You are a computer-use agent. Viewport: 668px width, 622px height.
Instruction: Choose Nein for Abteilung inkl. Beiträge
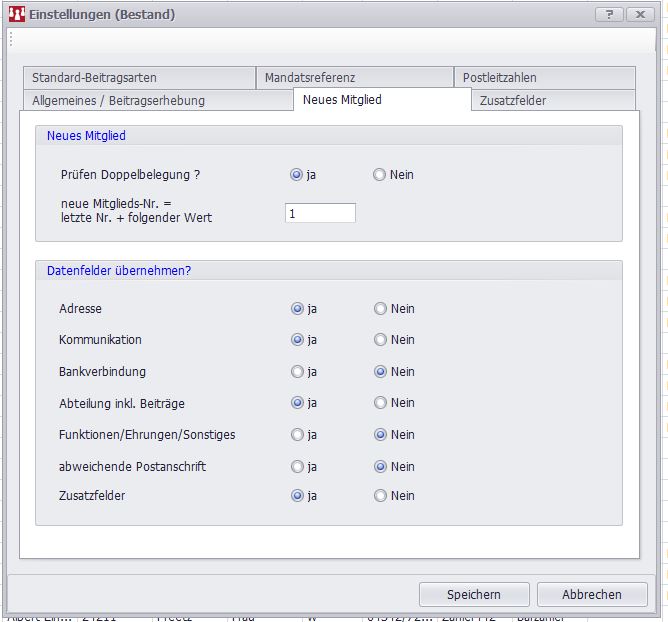click(380, 403)
